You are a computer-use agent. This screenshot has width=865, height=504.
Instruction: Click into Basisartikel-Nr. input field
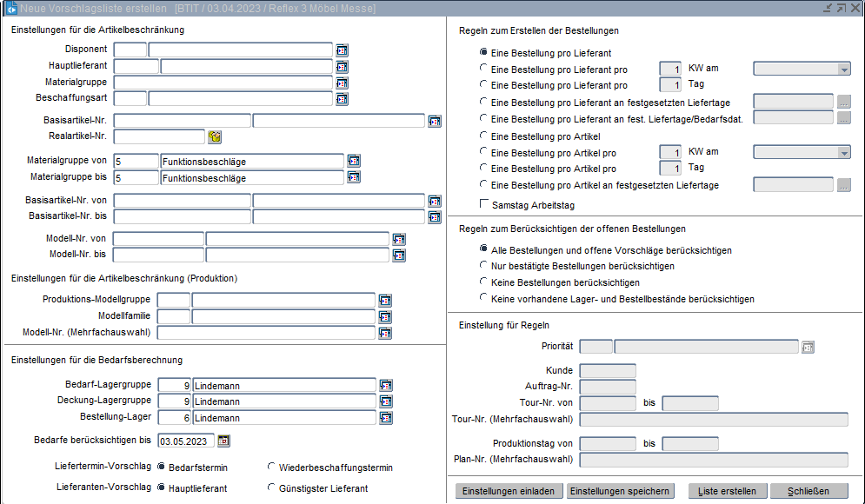(182, 121)
